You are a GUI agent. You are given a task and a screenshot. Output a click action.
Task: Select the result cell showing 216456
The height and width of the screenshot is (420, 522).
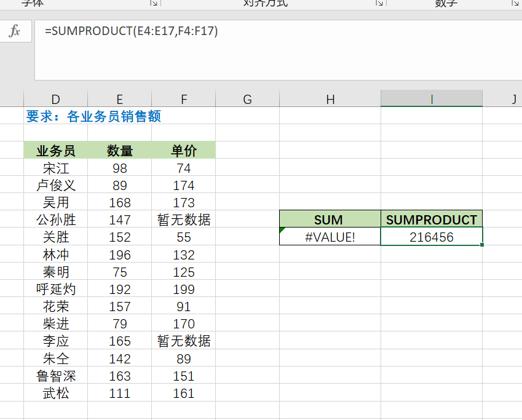[432, 237]
